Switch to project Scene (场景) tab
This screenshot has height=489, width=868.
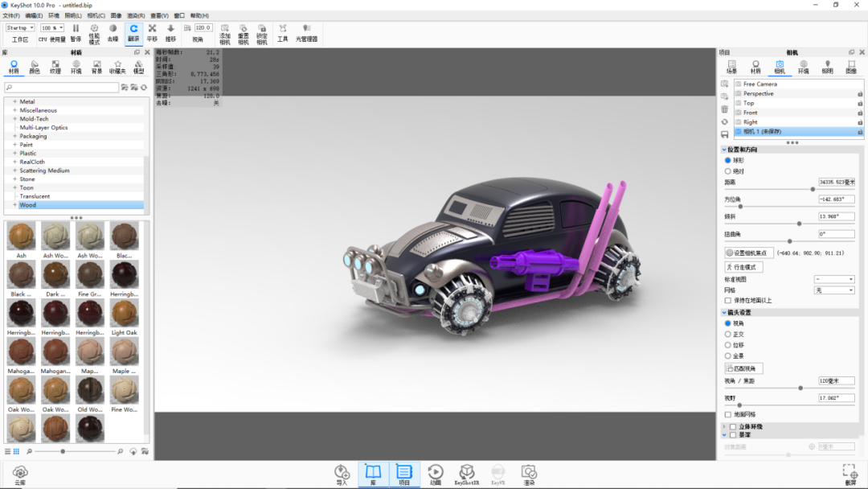click(x=732, y=67)
